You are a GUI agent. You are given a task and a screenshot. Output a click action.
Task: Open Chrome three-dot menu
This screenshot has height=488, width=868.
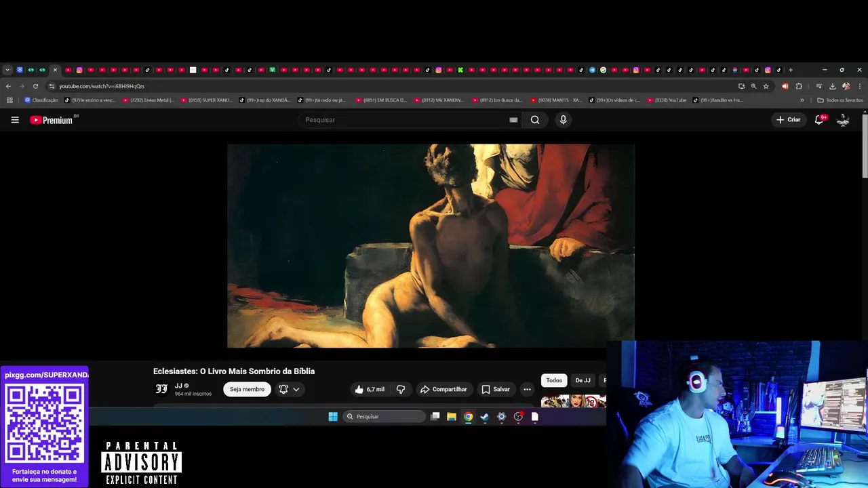860,86
